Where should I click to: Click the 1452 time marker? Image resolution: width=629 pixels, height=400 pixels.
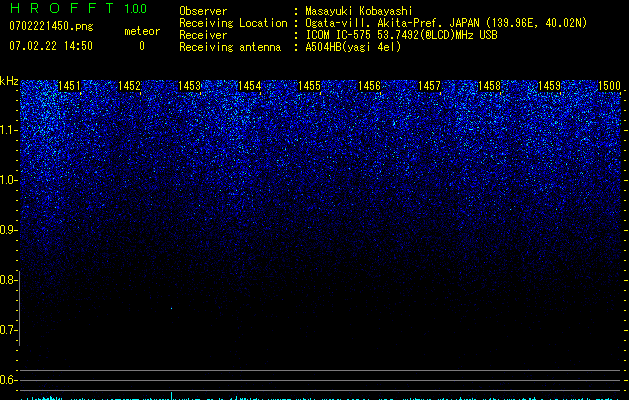(130, 86)
